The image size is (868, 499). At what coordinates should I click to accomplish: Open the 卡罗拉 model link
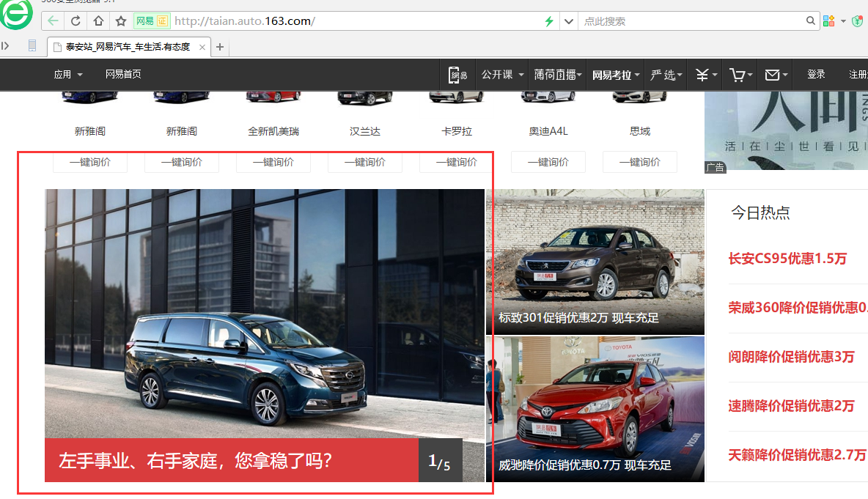pos(457,131)
